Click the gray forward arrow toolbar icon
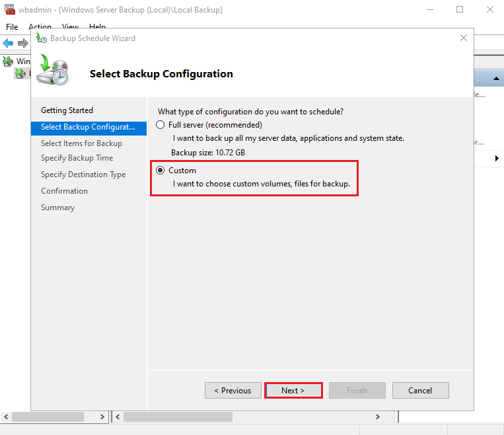The image size is (504, 435). coord(22,43)
